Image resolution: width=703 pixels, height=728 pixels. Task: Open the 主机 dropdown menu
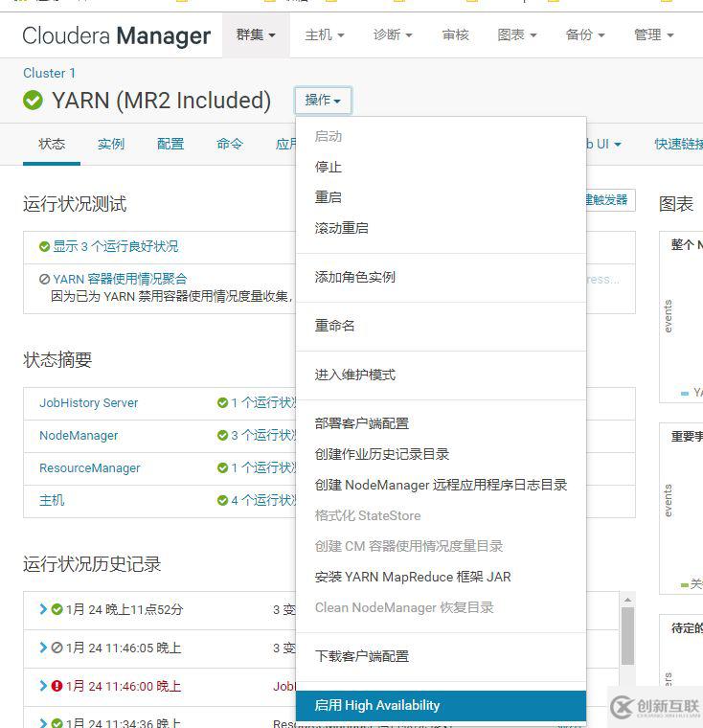(x=325, y=34)
